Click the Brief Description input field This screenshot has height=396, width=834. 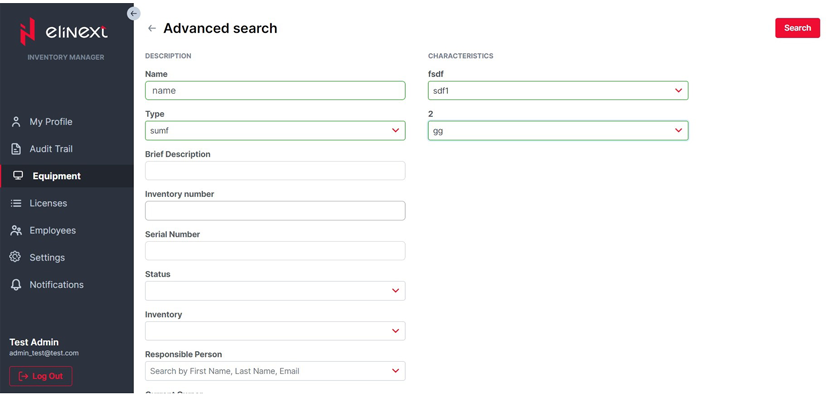point(275,171)
